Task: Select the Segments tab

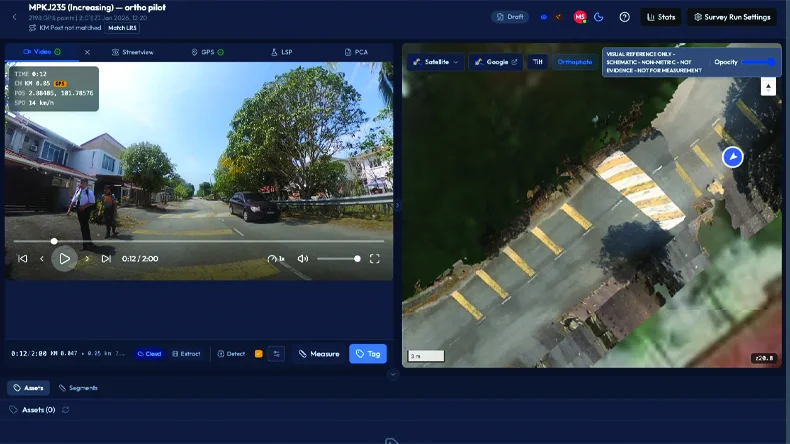Action: coord(78,388)
